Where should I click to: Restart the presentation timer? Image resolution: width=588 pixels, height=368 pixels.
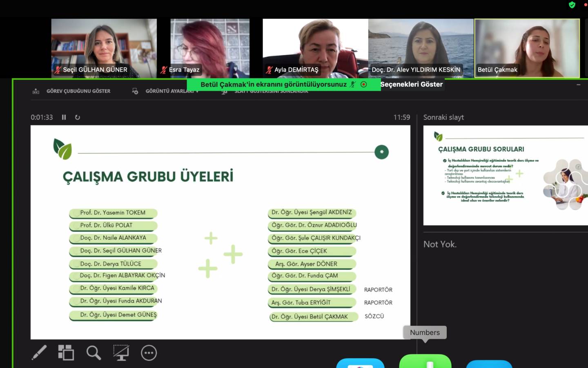(77, 117)
